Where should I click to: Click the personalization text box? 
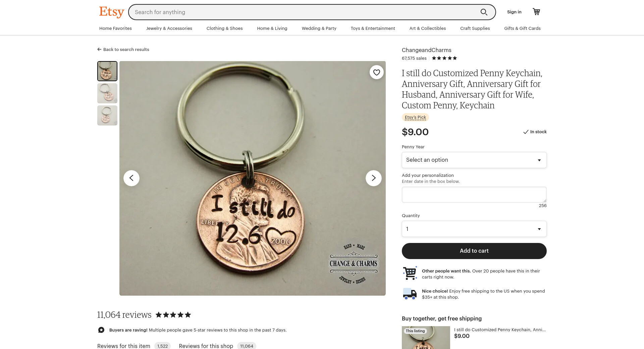[474, 195]
